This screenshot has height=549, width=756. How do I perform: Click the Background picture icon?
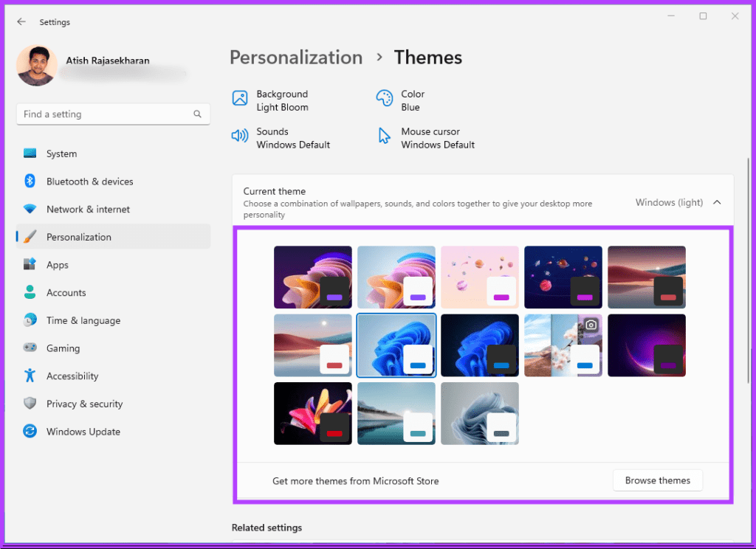(x=240, y=98)
